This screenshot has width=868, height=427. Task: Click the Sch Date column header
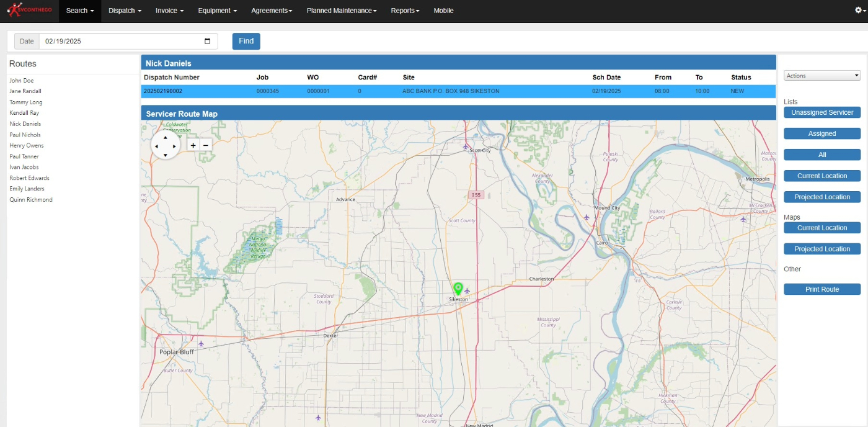(606, 78)
